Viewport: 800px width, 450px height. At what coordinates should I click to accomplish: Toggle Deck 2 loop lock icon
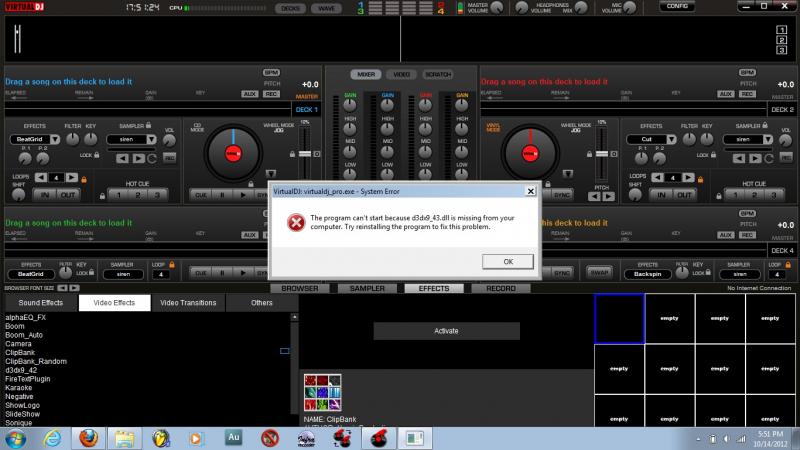(701, 179)
